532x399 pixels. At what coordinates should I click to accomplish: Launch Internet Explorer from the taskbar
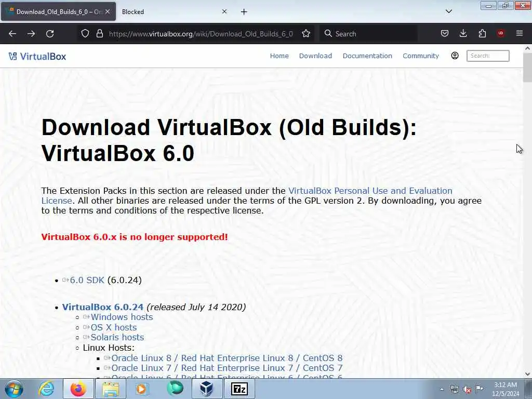[46, 389]
